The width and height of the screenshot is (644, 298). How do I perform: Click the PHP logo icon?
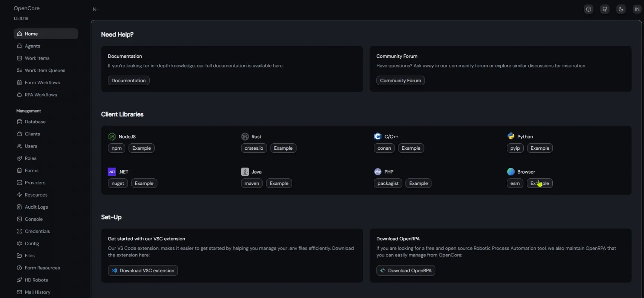coord(378,172)
